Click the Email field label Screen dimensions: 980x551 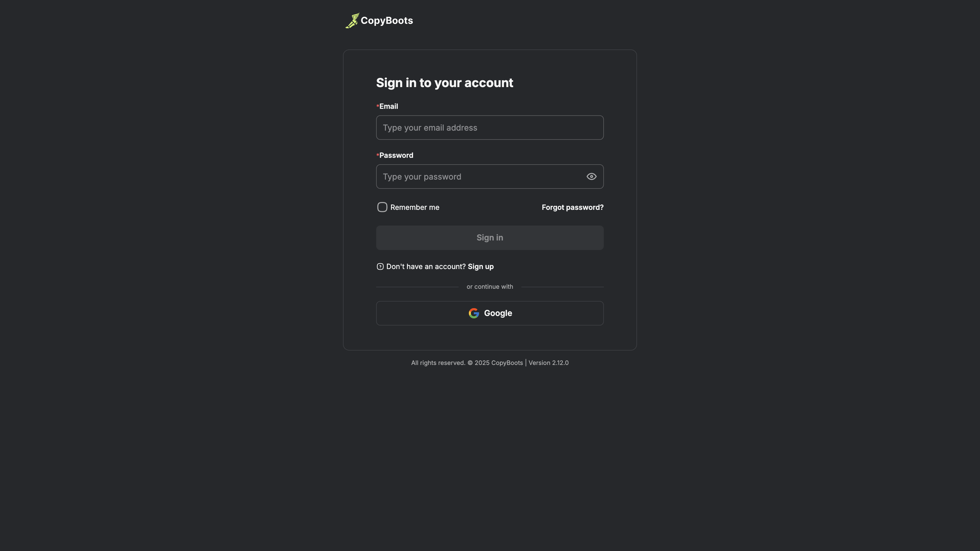(388, 106)
